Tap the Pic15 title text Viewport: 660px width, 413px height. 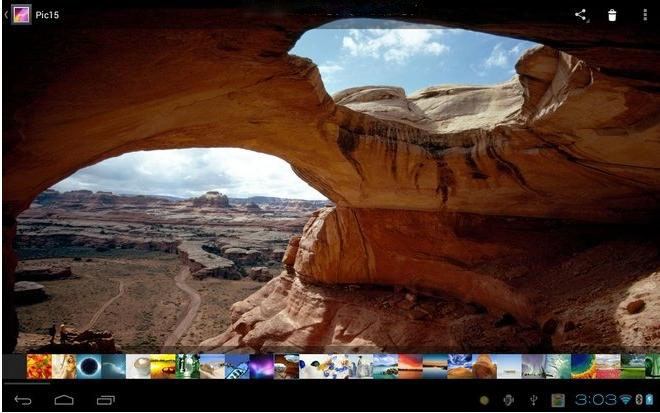pos(47,15)
